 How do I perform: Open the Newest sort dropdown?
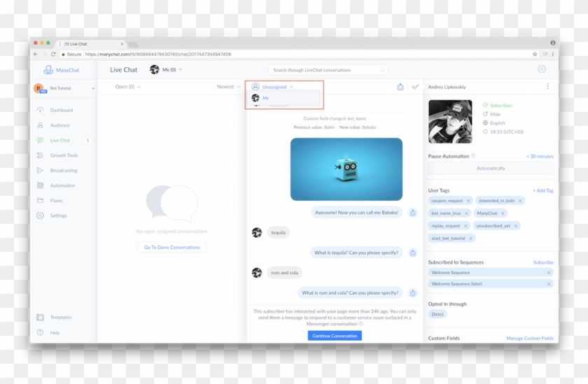click(x=227, y=87)
